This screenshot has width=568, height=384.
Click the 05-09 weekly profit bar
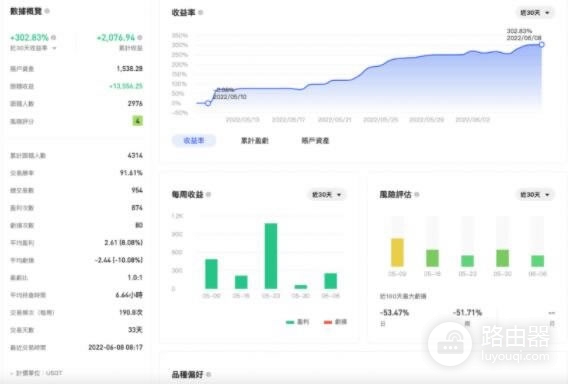(x=212, y=274)
